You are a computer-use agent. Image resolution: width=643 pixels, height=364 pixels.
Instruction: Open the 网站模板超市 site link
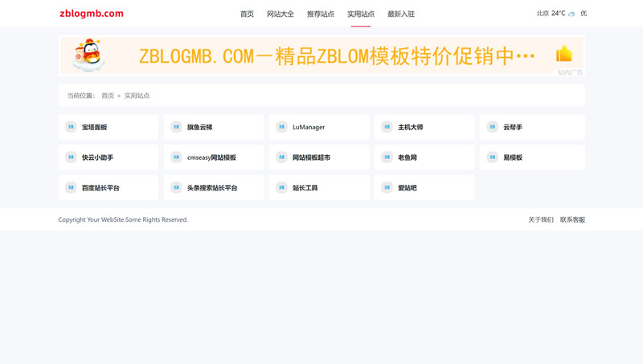click(311, 157)
